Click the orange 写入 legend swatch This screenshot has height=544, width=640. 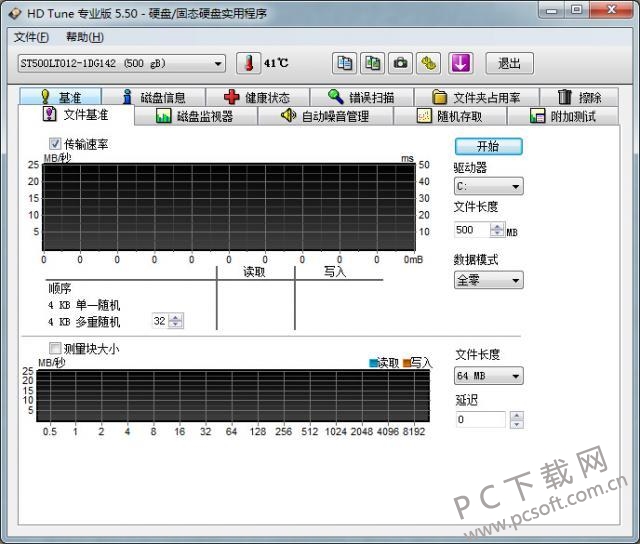tap(407, 363)
